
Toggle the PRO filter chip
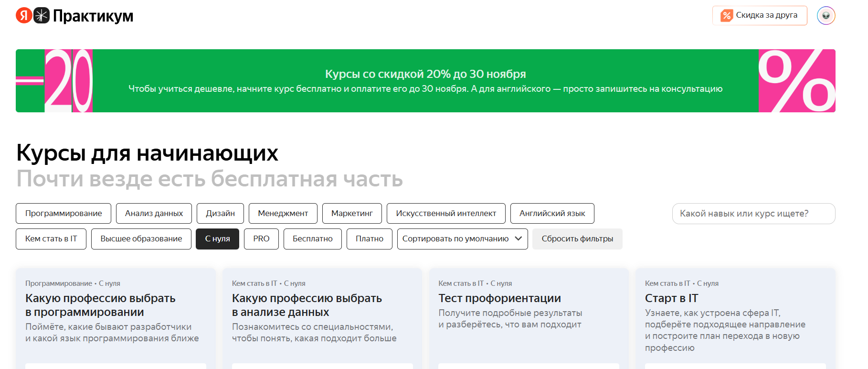(261, 239)
